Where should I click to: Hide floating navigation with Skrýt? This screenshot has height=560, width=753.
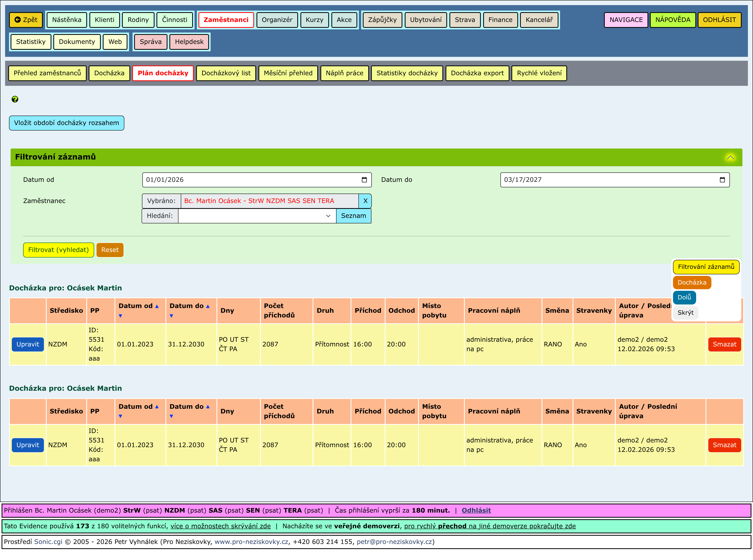685,313
